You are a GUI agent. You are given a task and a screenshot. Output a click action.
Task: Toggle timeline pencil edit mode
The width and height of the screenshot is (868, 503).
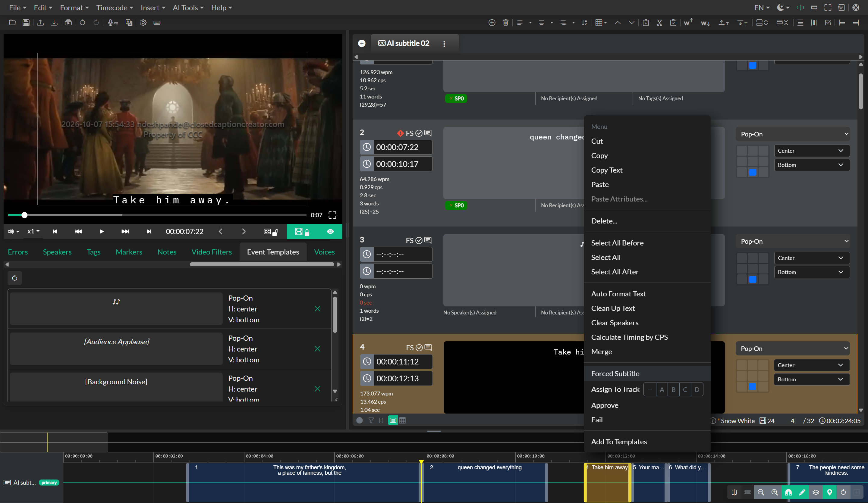tap(802, 492)
